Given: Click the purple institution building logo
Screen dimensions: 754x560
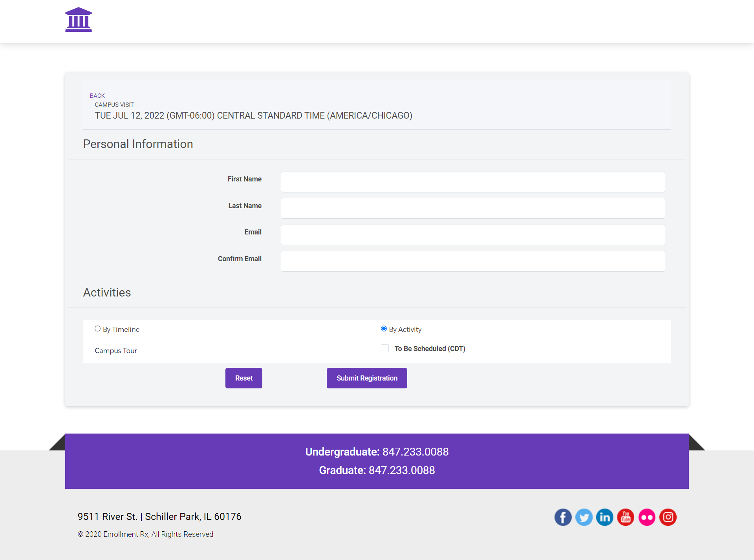Looking at the screenshot, I should 79,20.
